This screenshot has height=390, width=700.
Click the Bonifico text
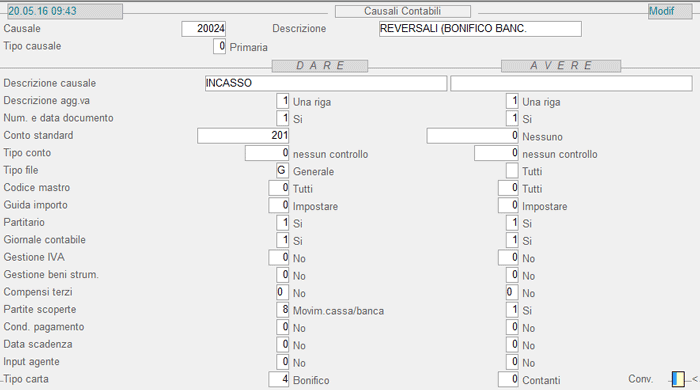(x=311, y=380)
